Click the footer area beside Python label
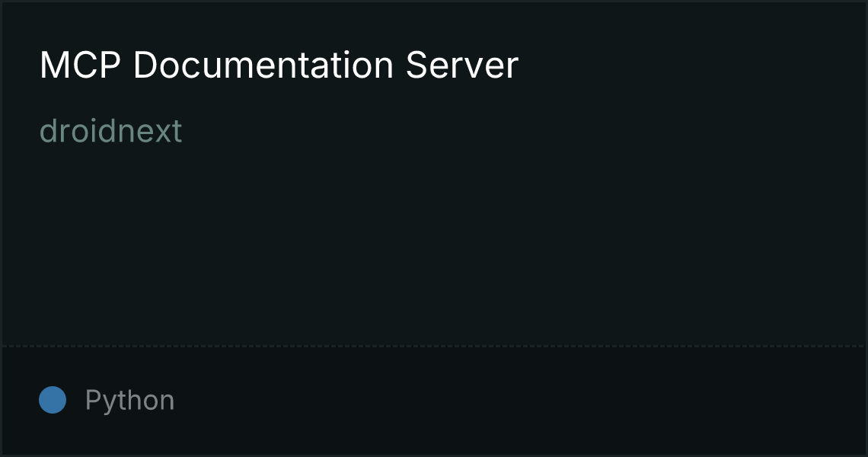868x457 pixels. coord(520,401)
